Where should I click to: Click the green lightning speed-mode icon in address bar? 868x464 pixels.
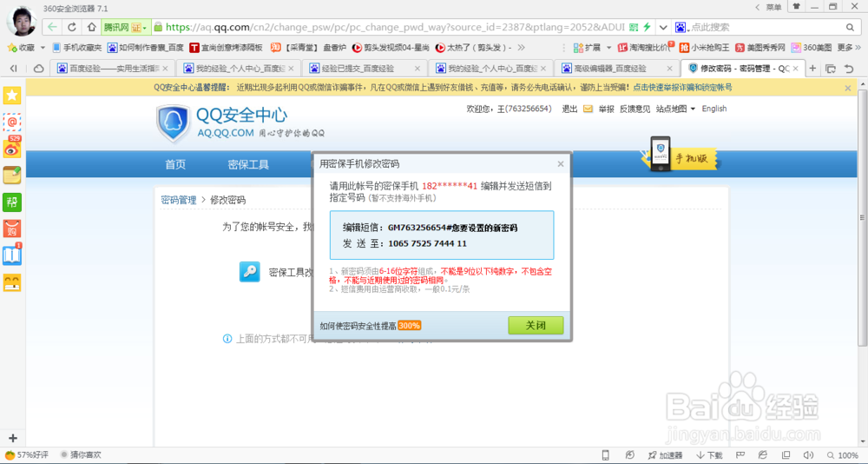coord(647,27)
